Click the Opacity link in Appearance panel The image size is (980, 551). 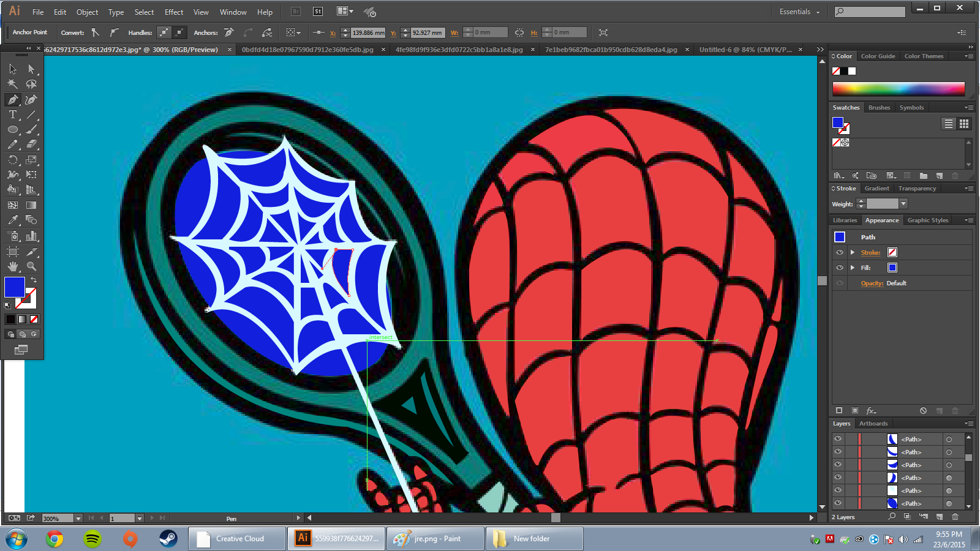click(x=872, y=283)
